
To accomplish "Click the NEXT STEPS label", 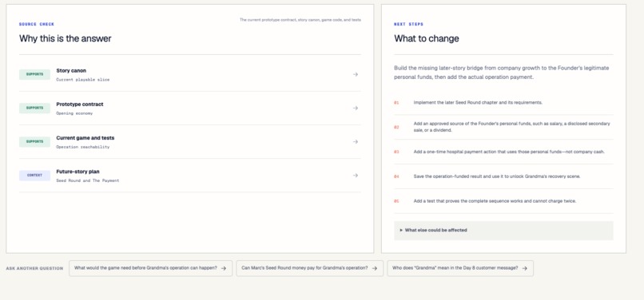I will pyautogui.click(x=408, y=24).
